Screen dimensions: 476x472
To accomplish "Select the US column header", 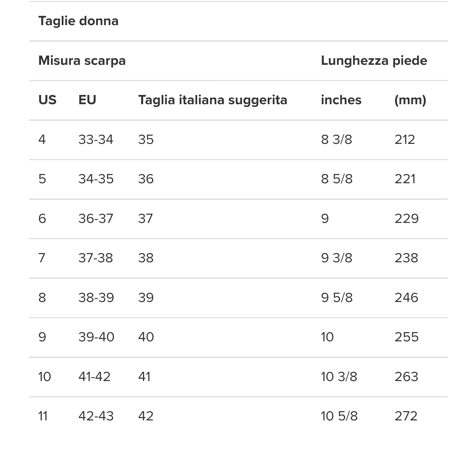I will point(47,100).
